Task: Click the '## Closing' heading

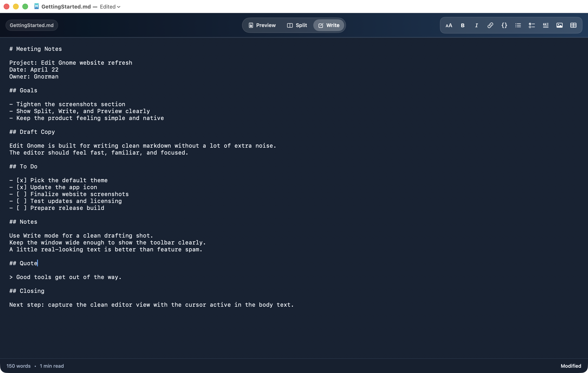Action: pos(27,291)
